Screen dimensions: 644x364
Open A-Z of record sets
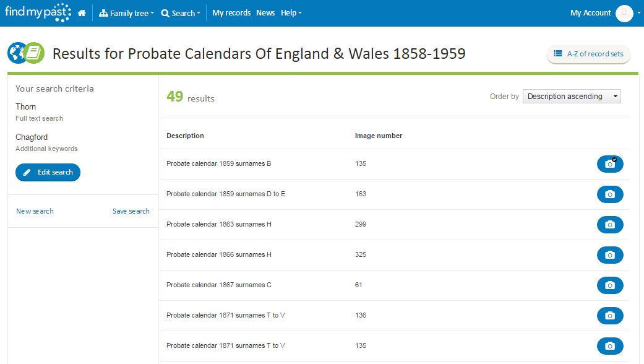click(x=588, y=54)
